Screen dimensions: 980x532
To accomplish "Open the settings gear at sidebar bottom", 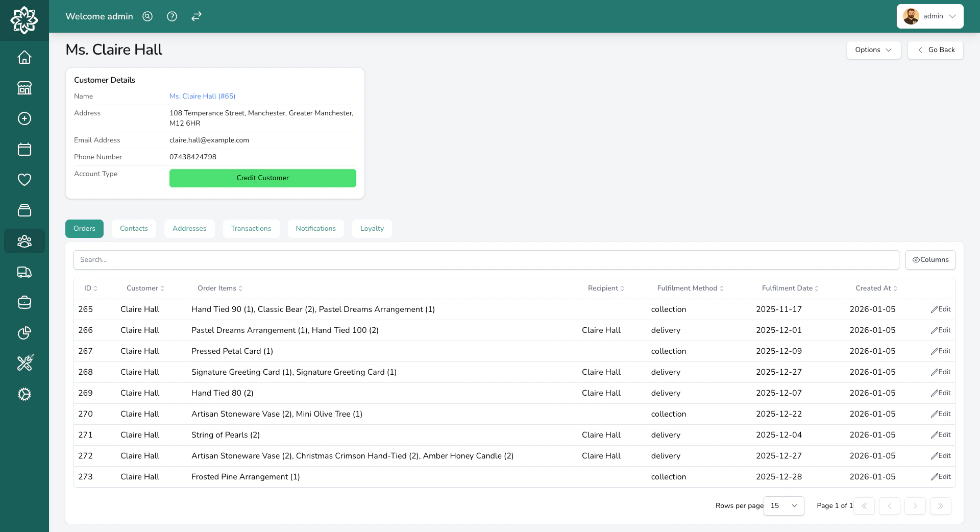I will point(24,394).
